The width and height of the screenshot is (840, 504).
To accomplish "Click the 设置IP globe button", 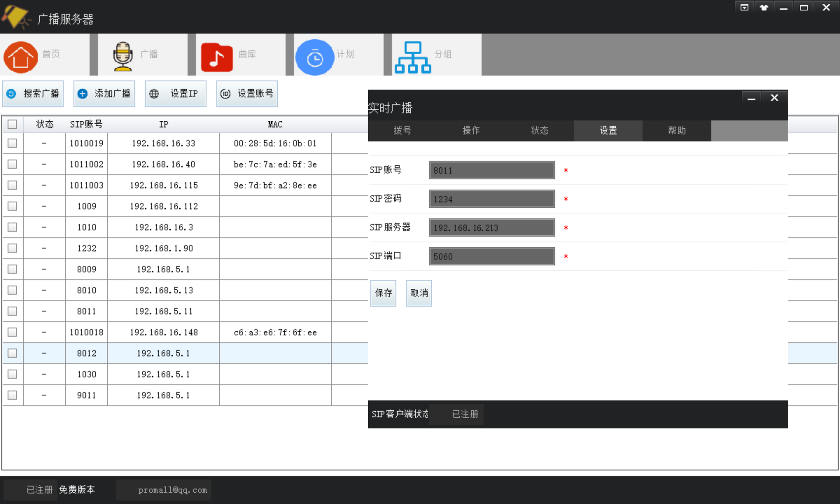I will click(x=175, y=94).
